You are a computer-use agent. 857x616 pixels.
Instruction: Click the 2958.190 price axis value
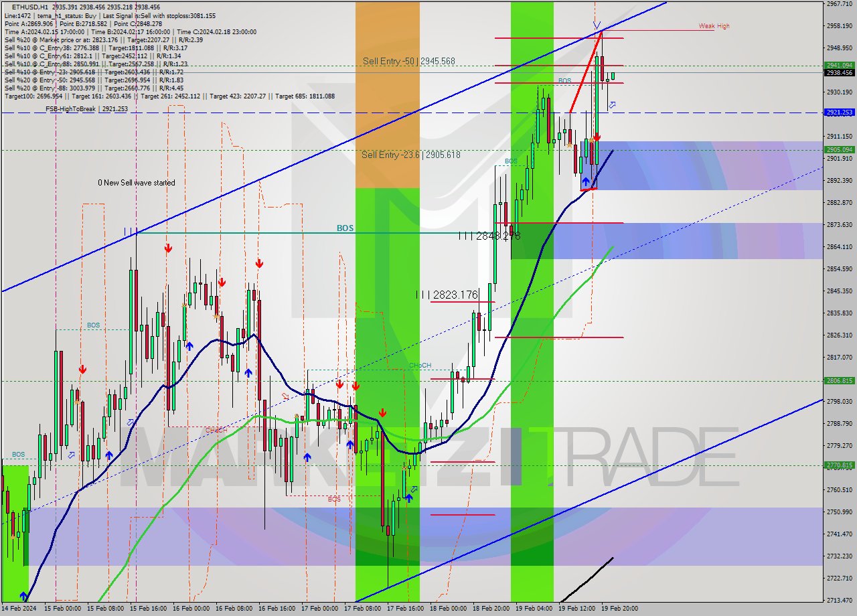click(839, 25)
